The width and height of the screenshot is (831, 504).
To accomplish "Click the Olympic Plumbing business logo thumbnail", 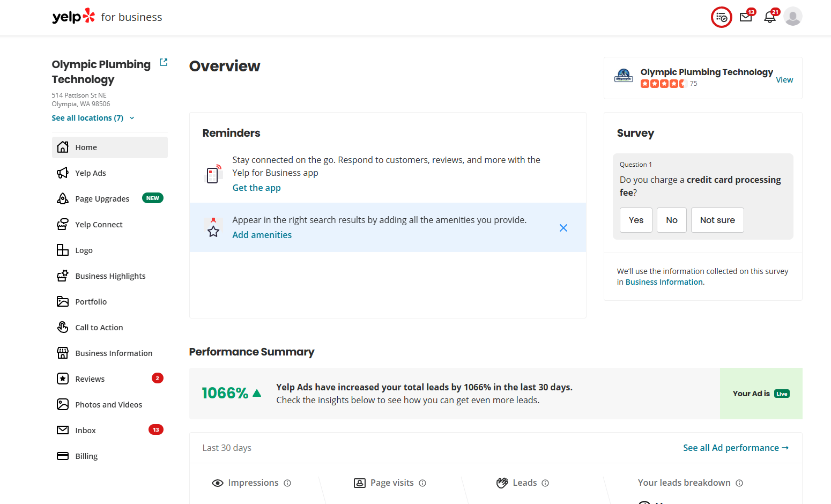I will [x=624, y=76].
